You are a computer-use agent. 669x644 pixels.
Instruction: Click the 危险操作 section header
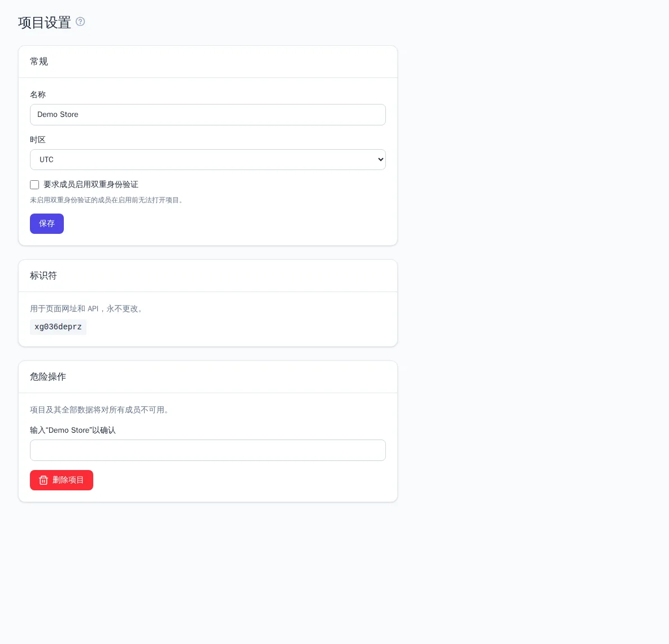(48, 377)
